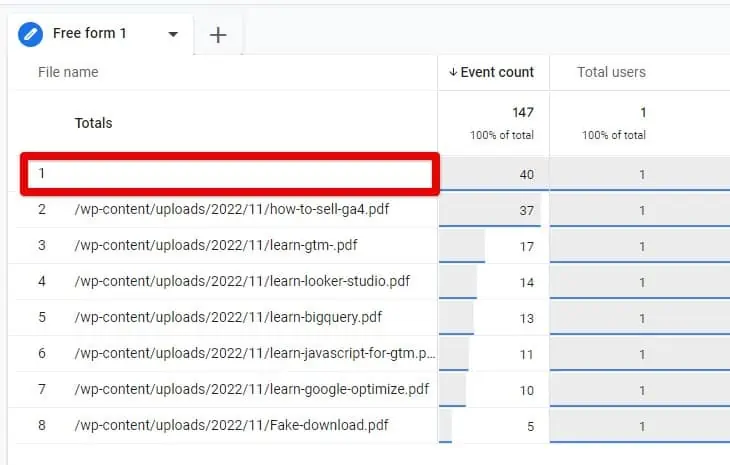Click the Total users column header
This screenshot has width=730, height=465.
click(x=611, y=72)
